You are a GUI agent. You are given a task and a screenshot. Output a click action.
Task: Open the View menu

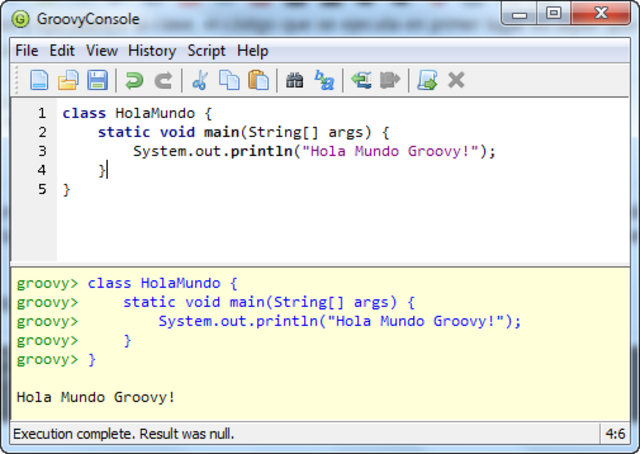click(x=102, y=51)
